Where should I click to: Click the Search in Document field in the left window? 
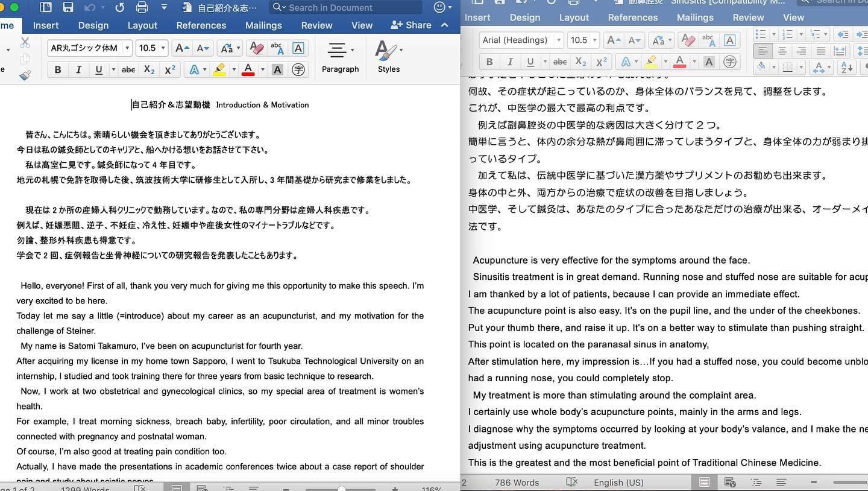[x=346, y=7]
